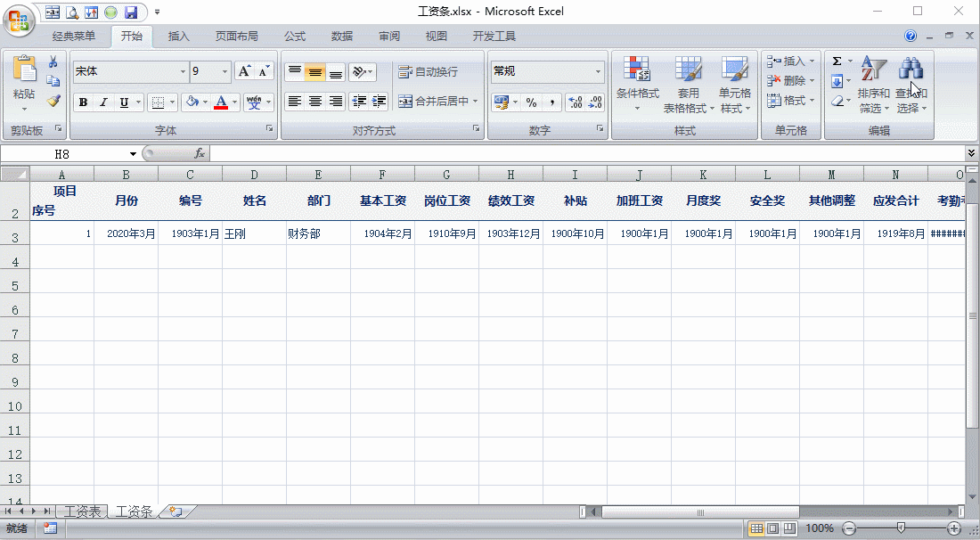Switch to the 工资表 sheet tab
This screenshot has width=980, height=540.
coord(82,511)
